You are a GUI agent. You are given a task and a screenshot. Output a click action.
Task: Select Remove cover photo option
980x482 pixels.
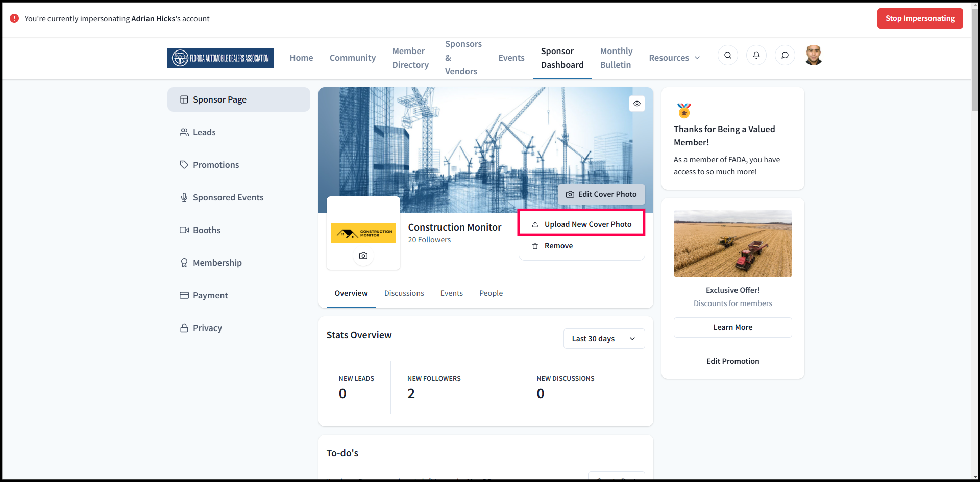click(x=582, y=246)
